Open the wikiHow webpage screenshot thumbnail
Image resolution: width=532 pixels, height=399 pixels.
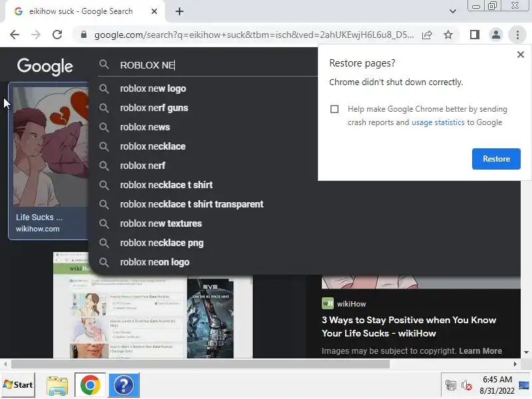[153, 305]
